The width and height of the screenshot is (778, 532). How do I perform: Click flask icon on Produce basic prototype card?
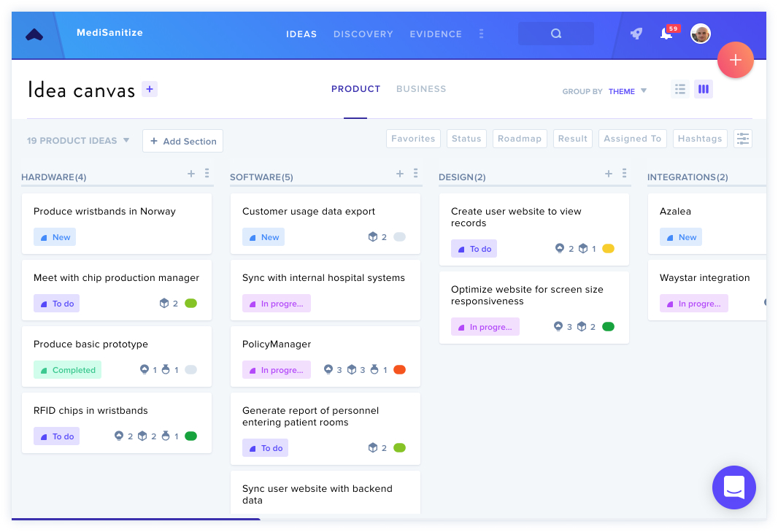click(166, 370)
